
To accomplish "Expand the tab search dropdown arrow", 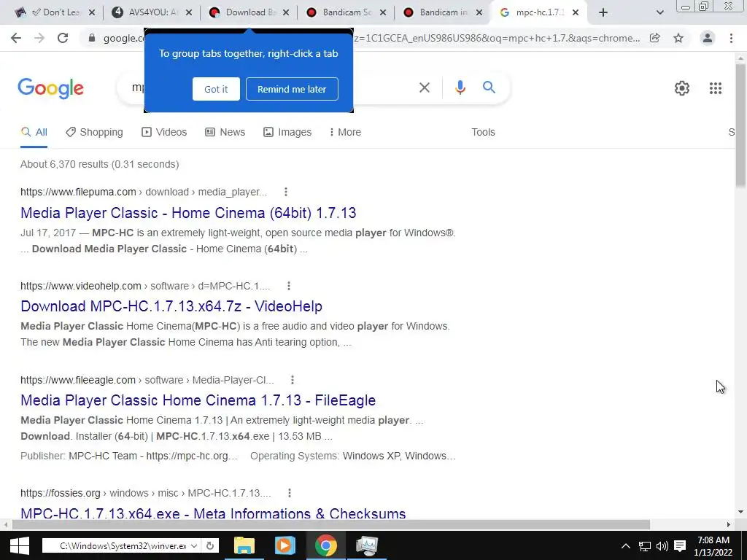I will (x=659, y=13).
